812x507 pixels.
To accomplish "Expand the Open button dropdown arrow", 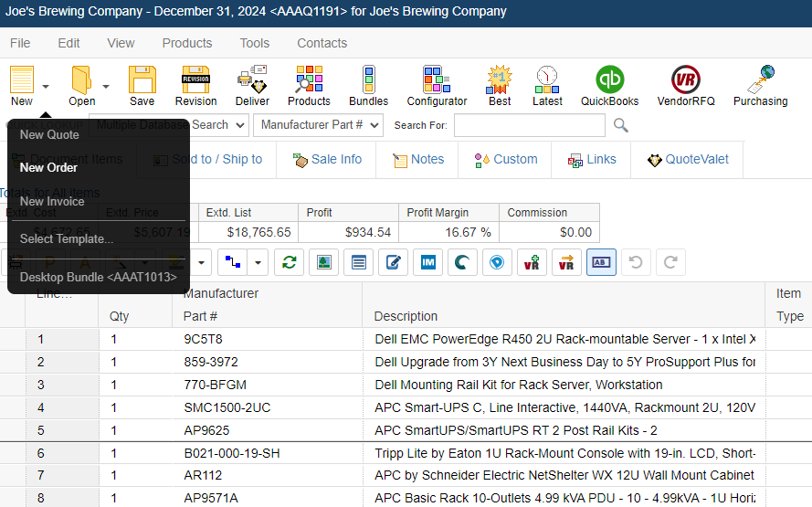I will pos(106,87).
